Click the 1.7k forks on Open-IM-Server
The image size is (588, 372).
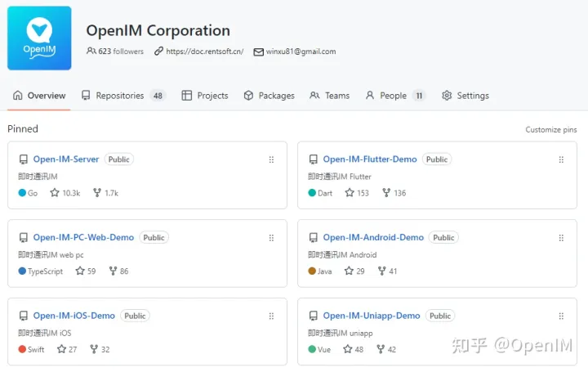tap(105, 193)
